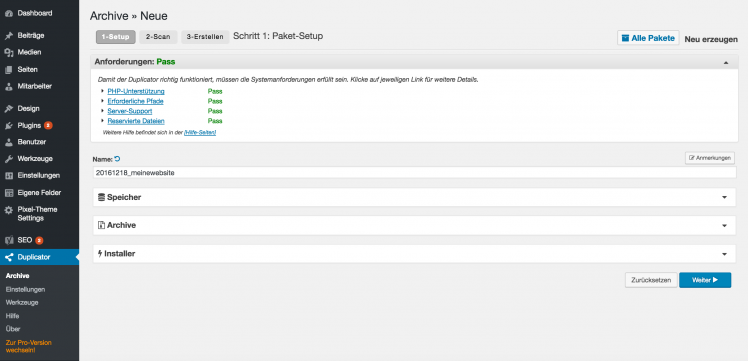
Task: Click the Design brush icon
Action: click(x=8, y=109)
